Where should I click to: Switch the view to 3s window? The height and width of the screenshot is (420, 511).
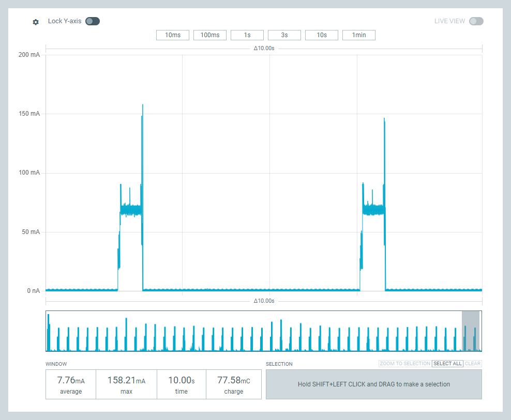point(284,35)
